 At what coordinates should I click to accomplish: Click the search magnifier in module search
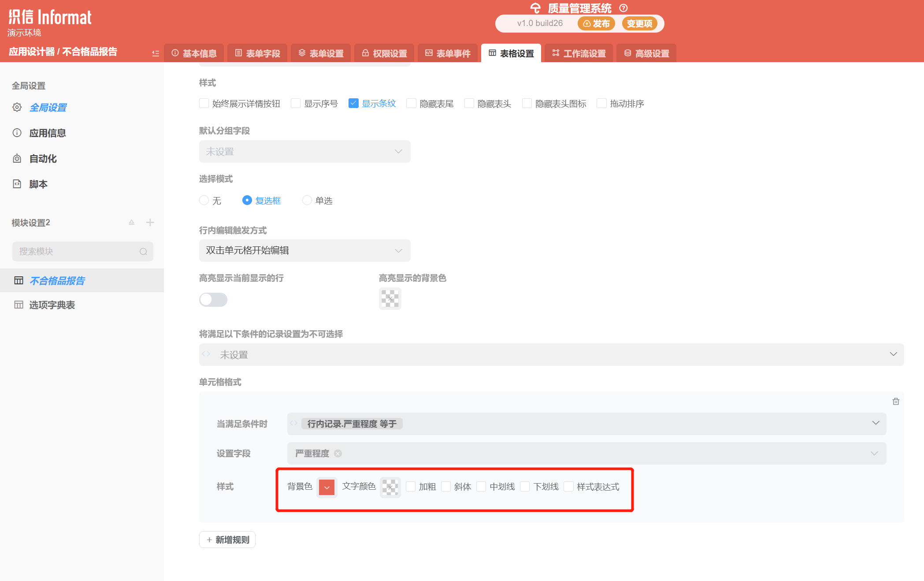tap(143, 251)
